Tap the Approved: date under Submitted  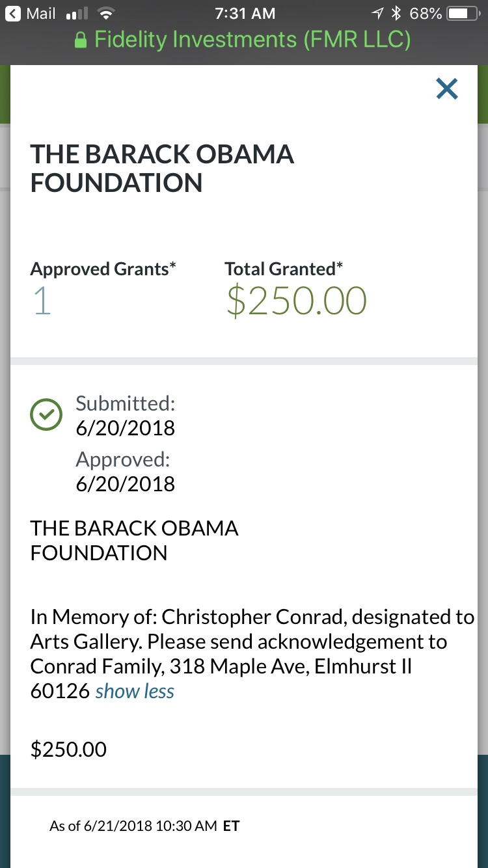pos(126,484)
